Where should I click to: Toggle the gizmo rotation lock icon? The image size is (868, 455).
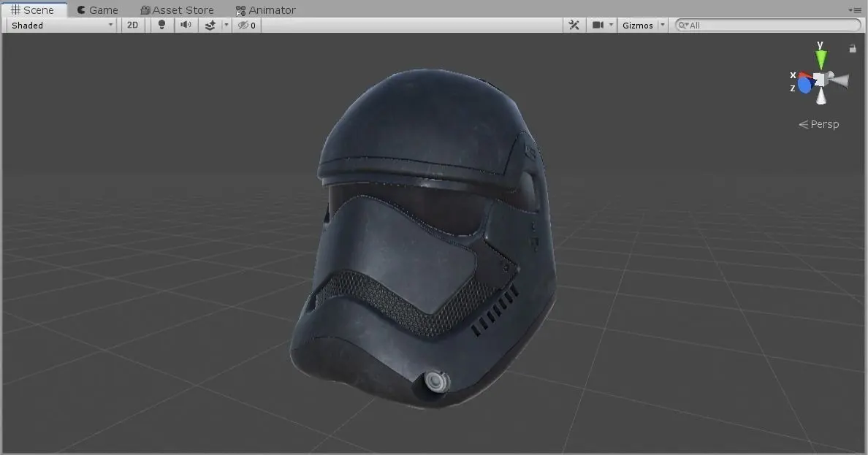(x=853, y=49)
